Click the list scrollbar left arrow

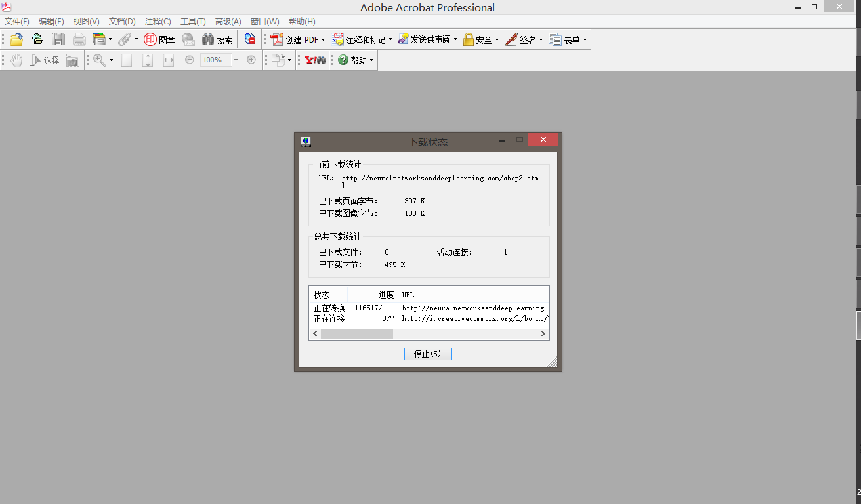(x=315, y=333)
